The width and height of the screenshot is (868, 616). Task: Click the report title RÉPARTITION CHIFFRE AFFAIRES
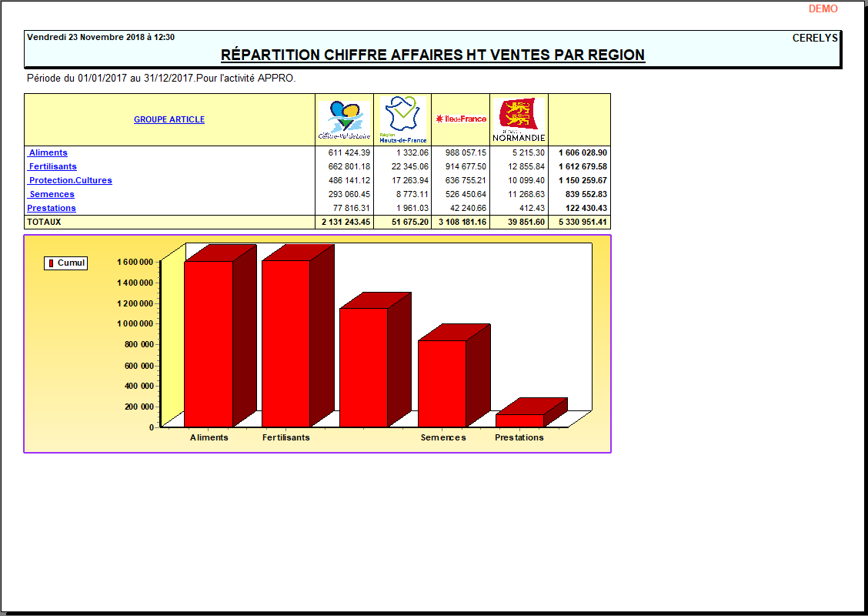point(432,55)
